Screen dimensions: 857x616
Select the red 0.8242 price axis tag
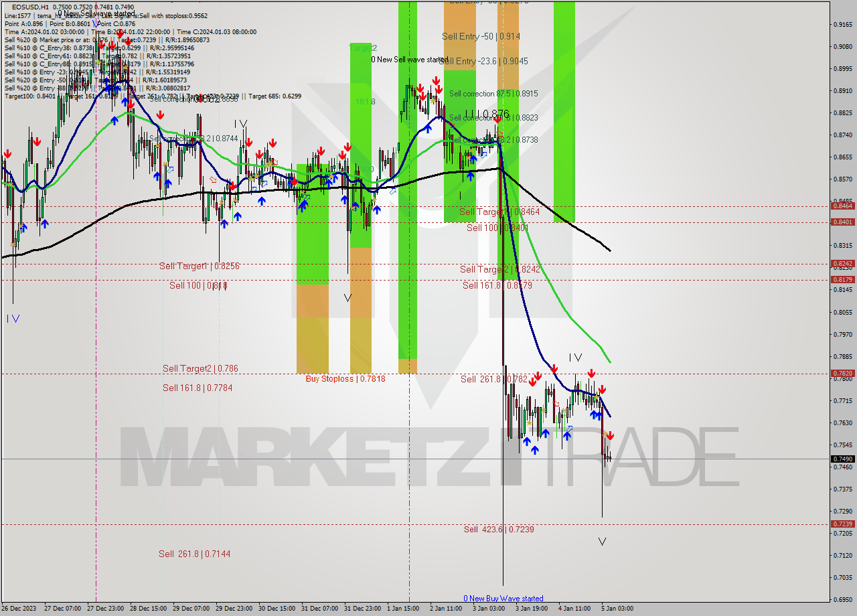click(842, 264)
